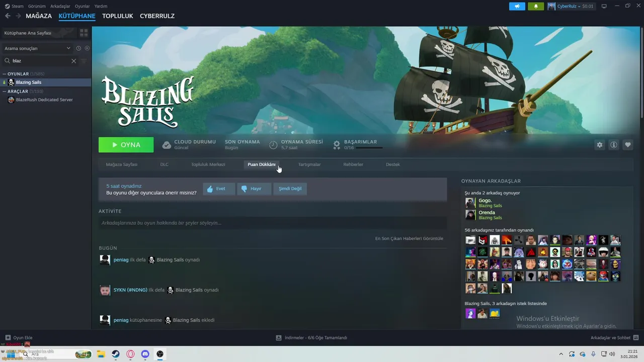The width and height of the screenshot is (644, 362).
Task: Go to TOPLULUK section
Action: 117,16
